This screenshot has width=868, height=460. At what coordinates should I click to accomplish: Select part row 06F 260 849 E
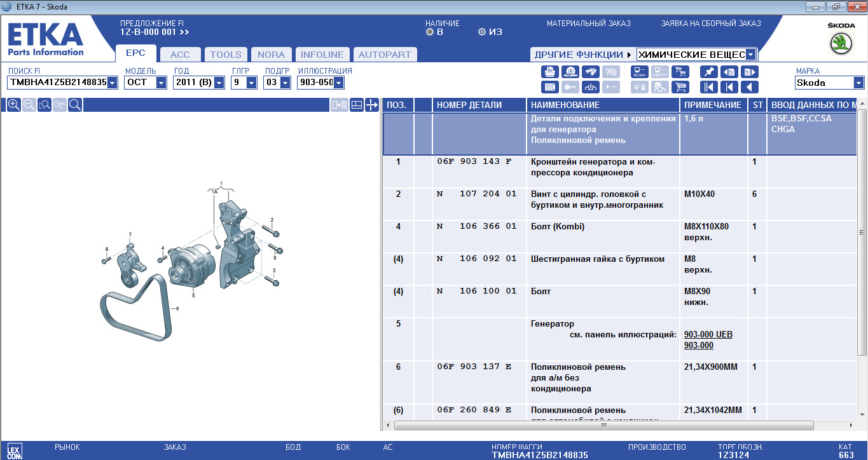(620, 412)
